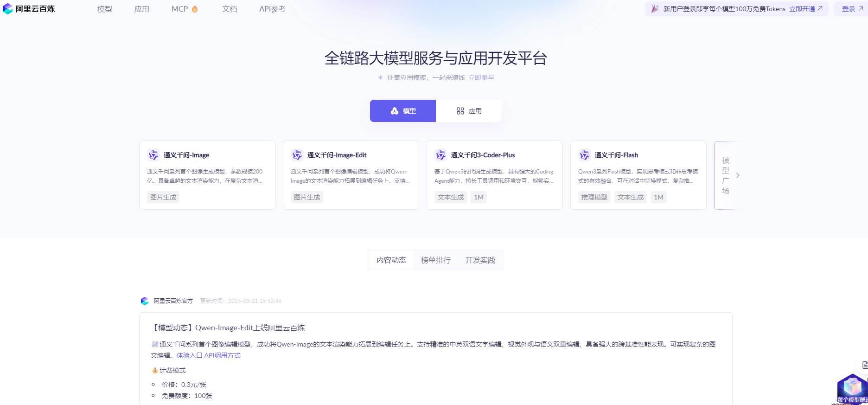The image size is (868, 405).
Task: Click the 通义千问-Image-Edit model icon
Action: pos(297,155)
